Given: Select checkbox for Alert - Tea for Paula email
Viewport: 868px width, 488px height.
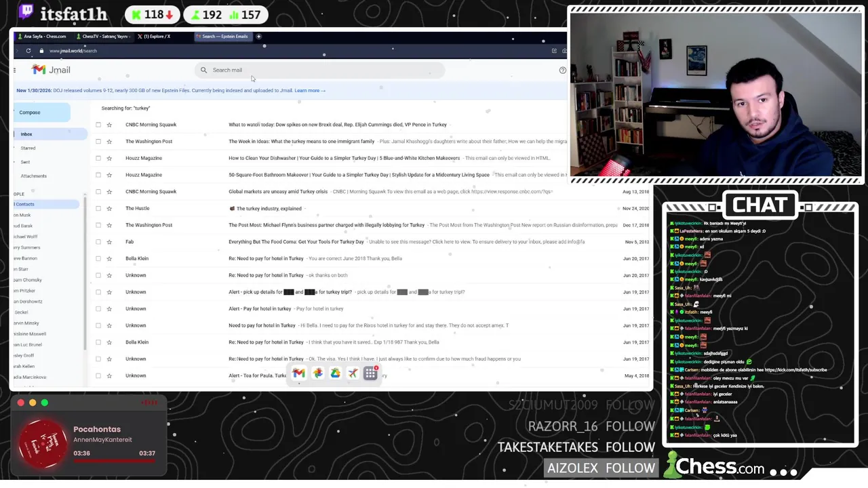Looking at the screenshot, I should (x=98, y=375).
